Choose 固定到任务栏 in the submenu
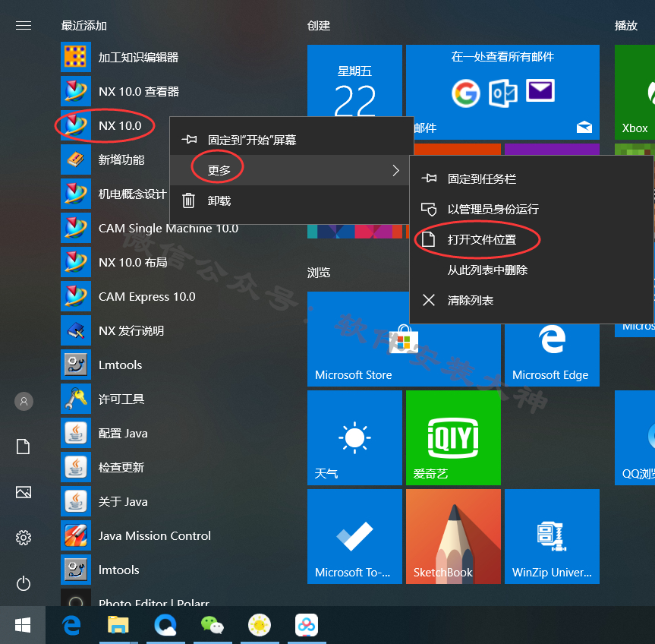This screenshot has width=655, height=644. pyautogui.click(x=531, y=179)
